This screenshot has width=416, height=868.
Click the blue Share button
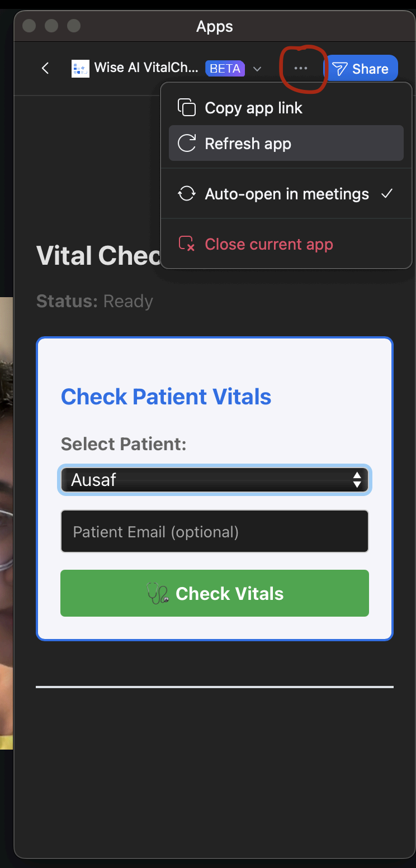tap(362, 68)
